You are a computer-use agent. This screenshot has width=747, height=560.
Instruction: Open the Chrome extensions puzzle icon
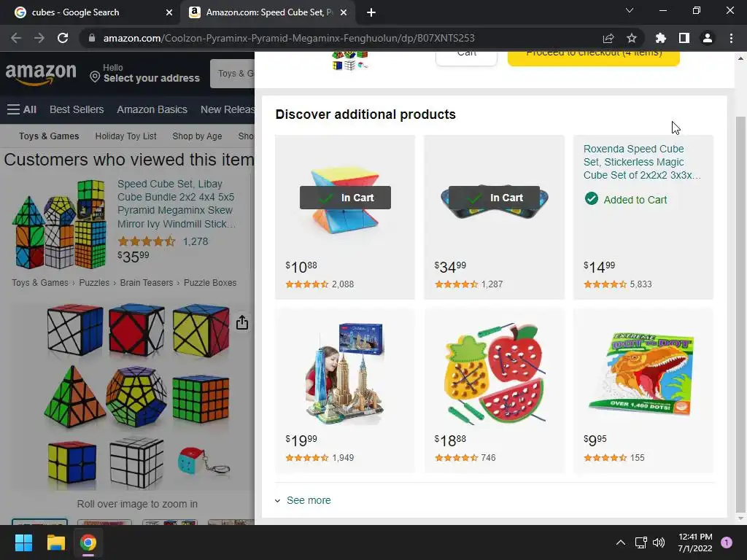661,38
